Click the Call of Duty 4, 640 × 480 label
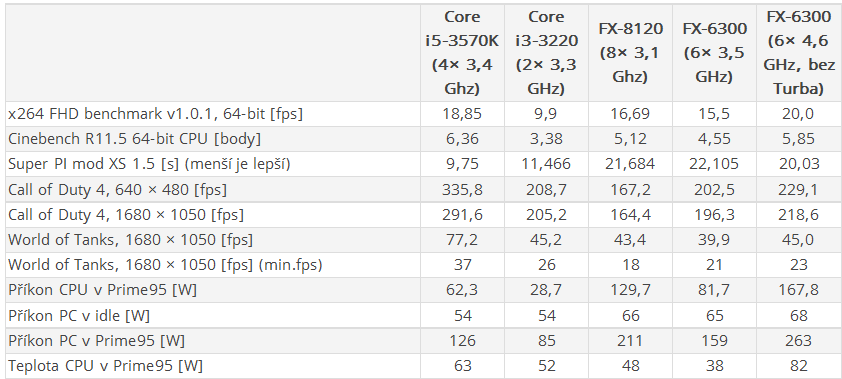 coord(117,190)
